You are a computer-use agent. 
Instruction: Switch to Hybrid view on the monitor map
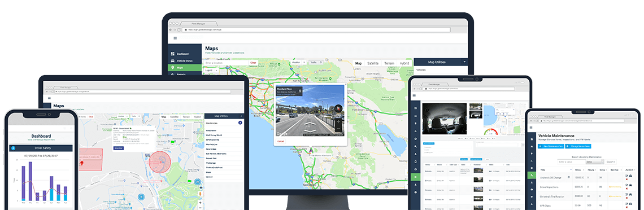tap(404, 63)
